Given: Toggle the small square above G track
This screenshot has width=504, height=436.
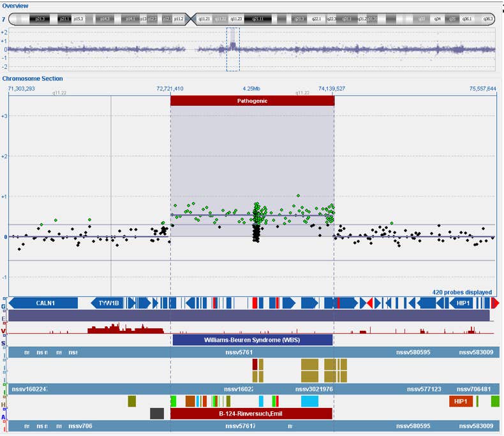Looking at the screenshot, I should pos(5,299).
